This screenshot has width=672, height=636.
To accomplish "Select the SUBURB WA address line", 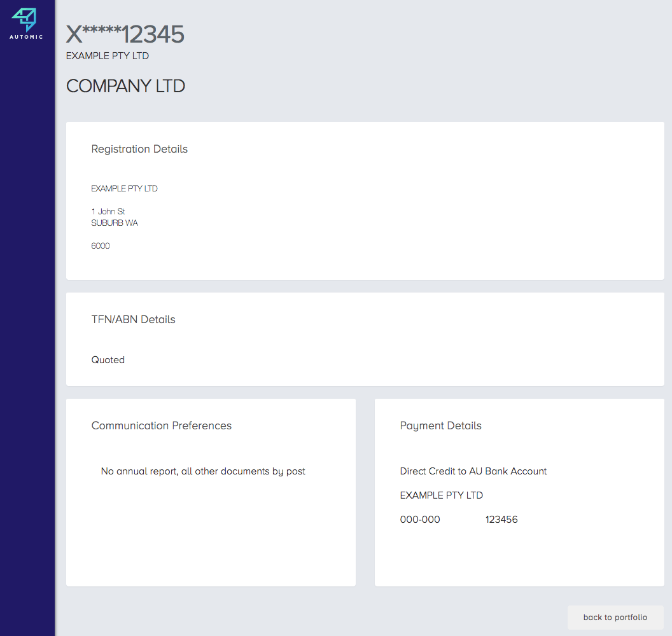I will (x=115, y=223).
